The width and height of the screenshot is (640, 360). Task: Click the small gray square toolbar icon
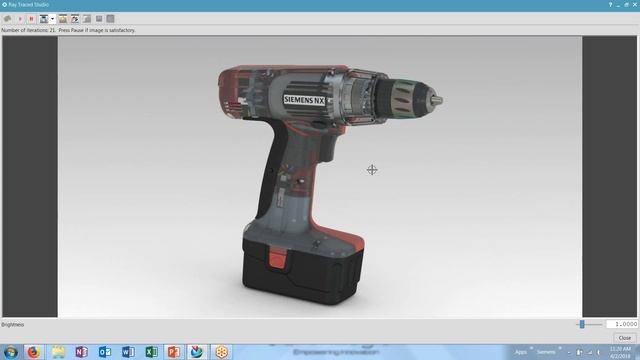point(99,19)
